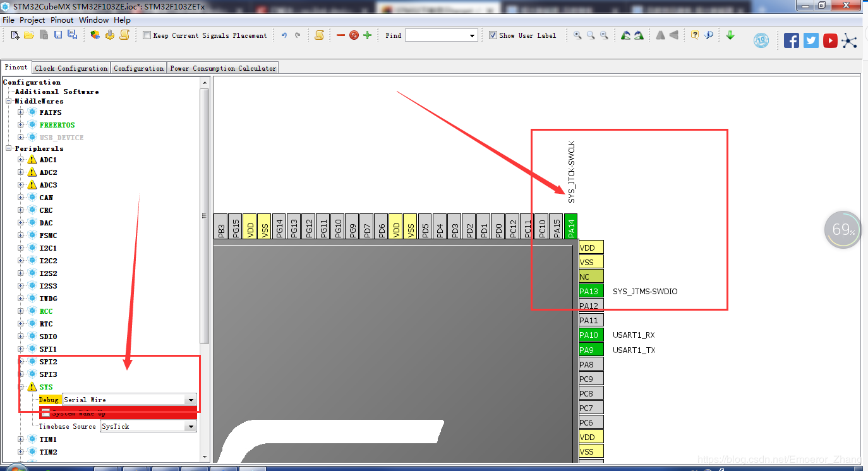Click the red minus toolbar icon
This screenshot has height=471, width=868.
(x=341, y=35)
